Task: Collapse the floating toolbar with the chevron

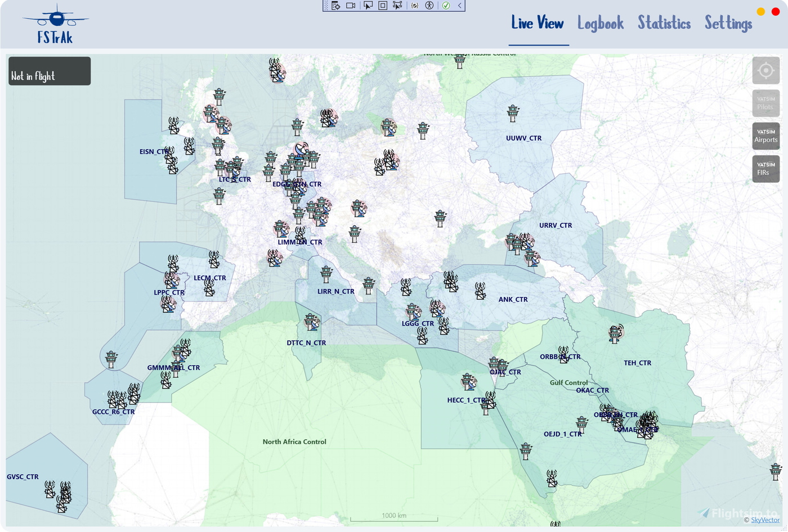Action: click(460, 6)
